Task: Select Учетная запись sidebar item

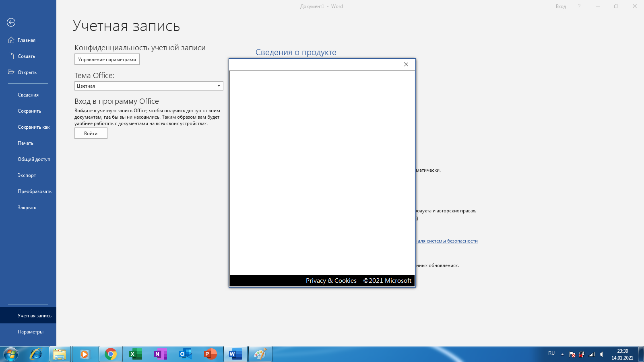Action: tap(28, 316)
